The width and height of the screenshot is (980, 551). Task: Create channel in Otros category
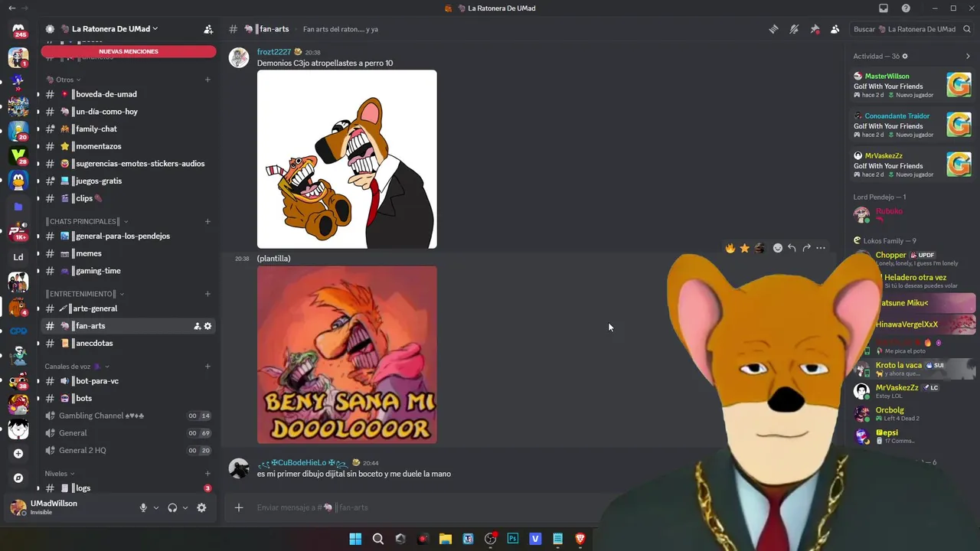[x=207, y=80]
